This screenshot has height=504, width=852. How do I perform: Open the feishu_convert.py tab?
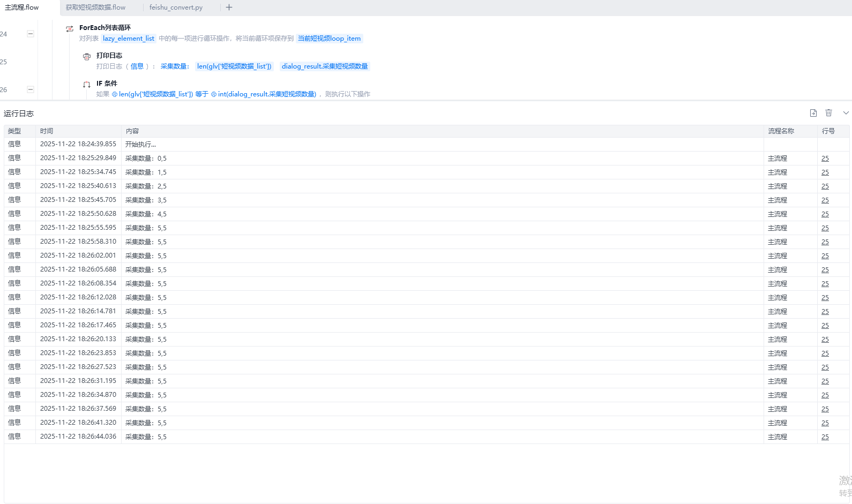coord(176,7)
